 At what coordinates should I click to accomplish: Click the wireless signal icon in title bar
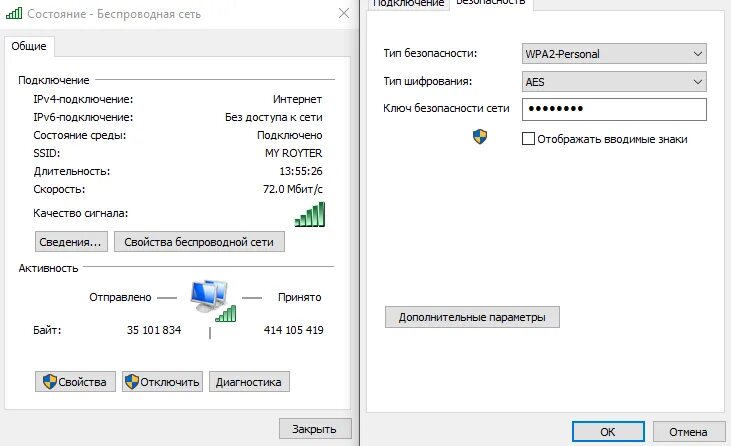pyautogui.click(x=14, y=13)
